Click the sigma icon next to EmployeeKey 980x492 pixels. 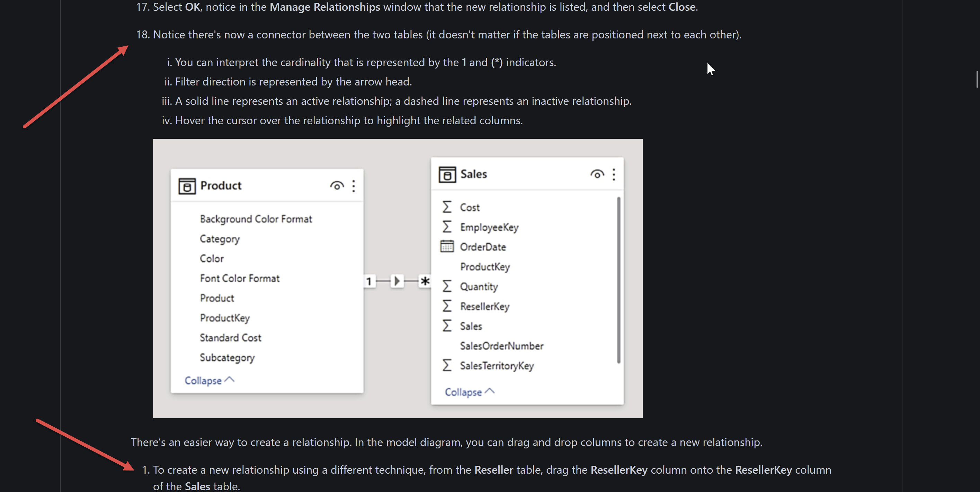pos(447,227)
